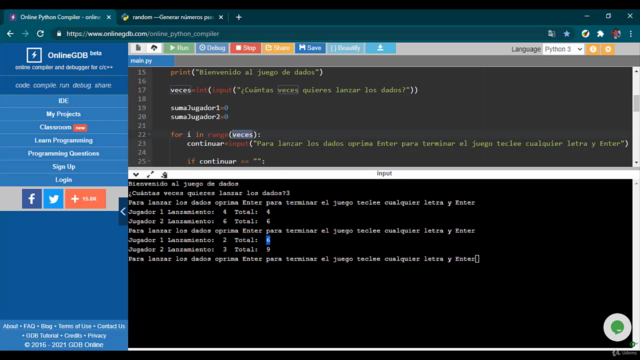This screenshot has width=640, height=360.
Task: Open the green chat bubble widget
Action: click(617, 327)
